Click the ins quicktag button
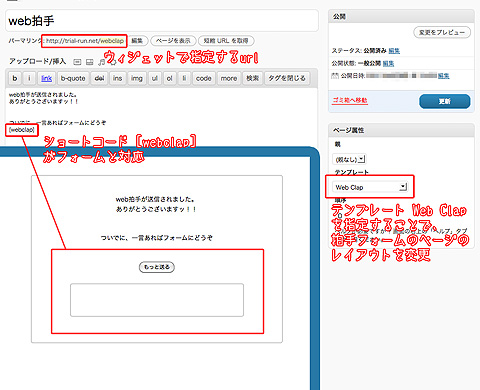Image resolution: width=480 pixels, height=390 pixels. tap(117, 78)
